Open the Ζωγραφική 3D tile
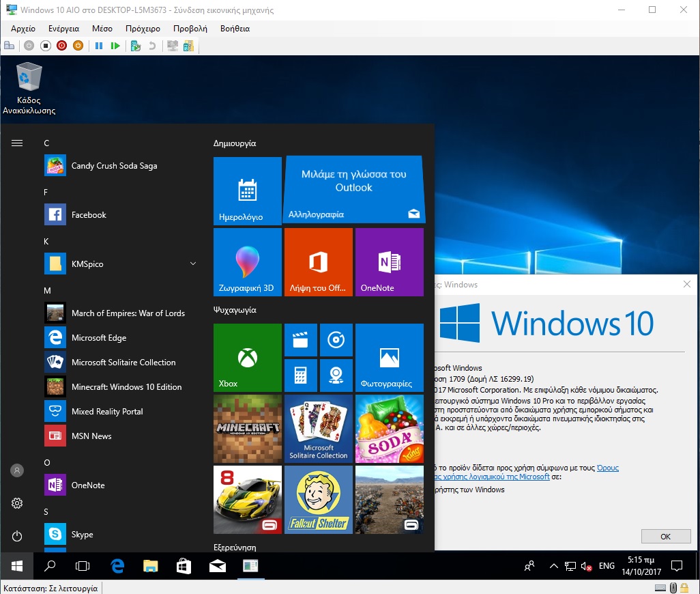Screen dimensions: 700x594 pyautogui.click(x=248, y=262)
